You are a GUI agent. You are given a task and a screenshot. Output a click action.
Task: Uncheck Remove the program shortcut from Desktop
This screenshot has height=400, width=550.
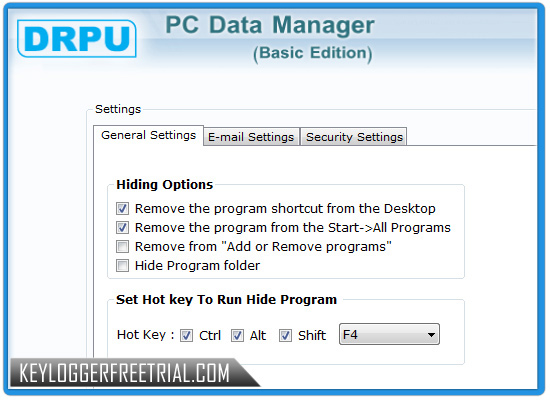[x=122, y=208]
